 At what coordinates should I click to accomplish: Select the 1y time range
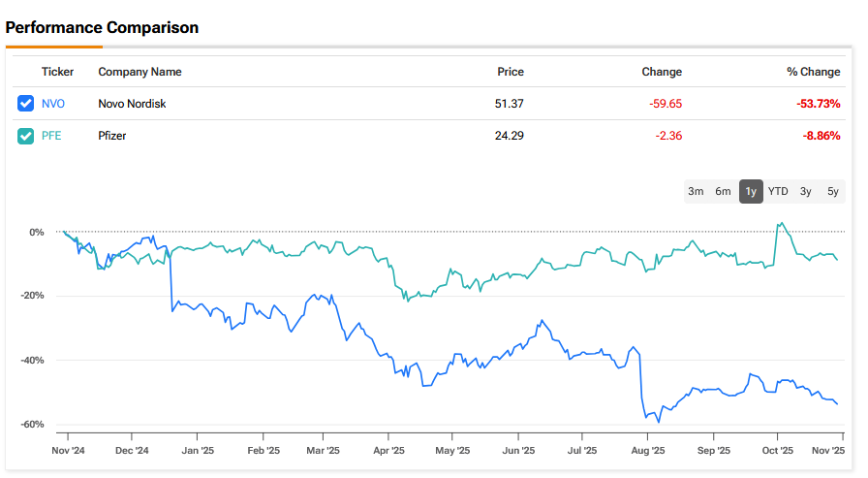751,191
